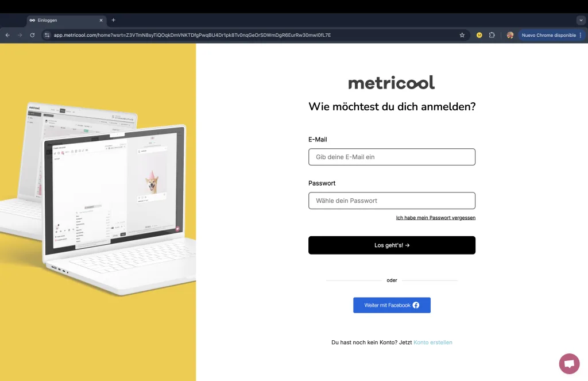This screenshot has width=588, height=381.
Task: Open the Chrome profile avatar
Action: (x=510, y=35)
